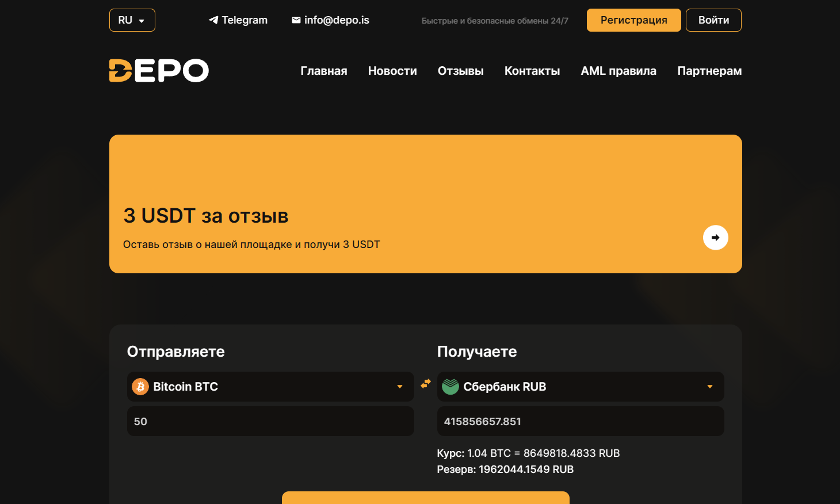Click the 3 USDT за отзыв banner heading
Screen dimensions: 840x504
pyautogui.click(x=206, y=216)
